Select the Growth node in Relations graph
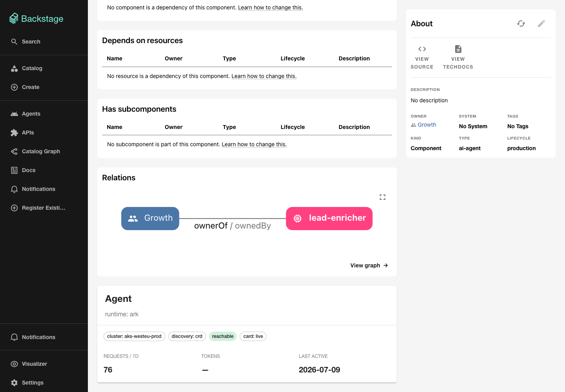The height and width of the screenshot is (392, 565). pos(150,218)
